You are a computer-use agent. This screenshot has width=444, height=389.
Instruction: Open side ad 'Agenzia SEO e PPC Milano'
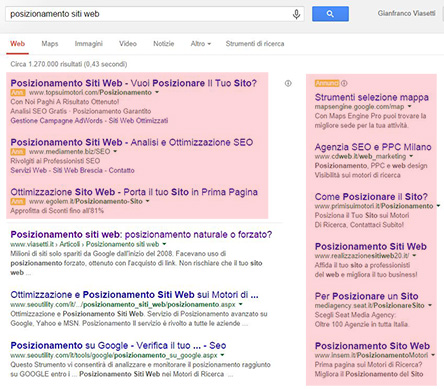[x=373, y=147]
